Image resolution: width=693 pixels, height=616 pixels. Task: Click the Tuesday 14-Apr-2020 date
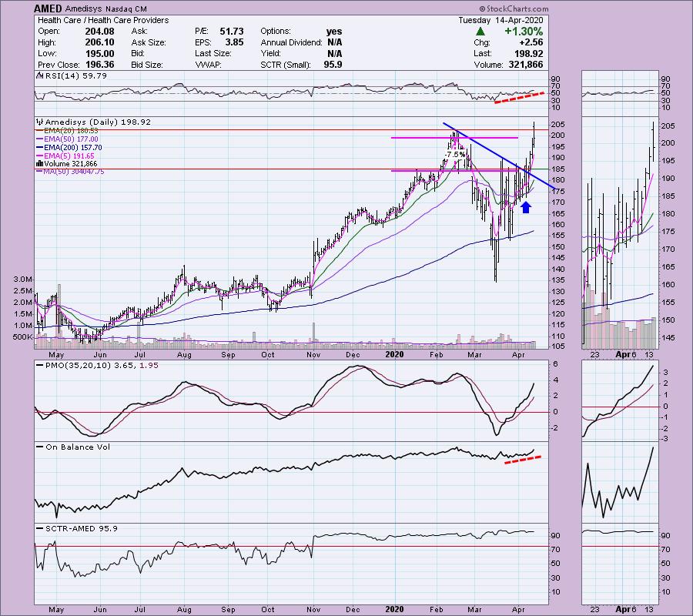pyautogui.click(x=500, y=20)
